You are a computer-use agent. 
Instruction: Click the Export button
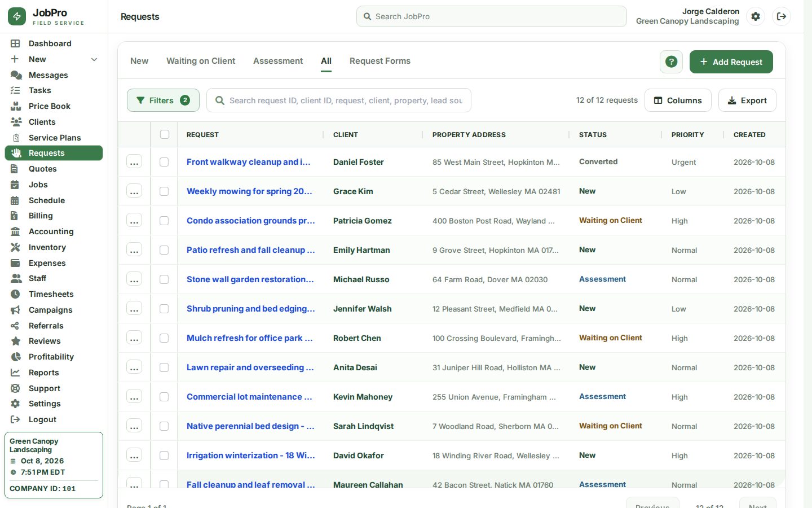(747, 100)
